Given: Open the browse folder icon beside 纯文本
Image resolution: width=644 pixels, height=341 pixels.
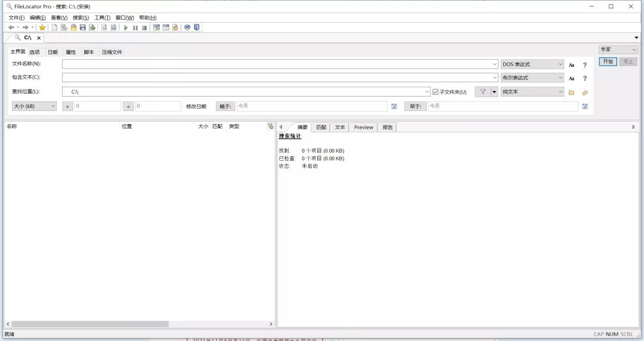Looking at the screenshot, I should coord(571,92).
